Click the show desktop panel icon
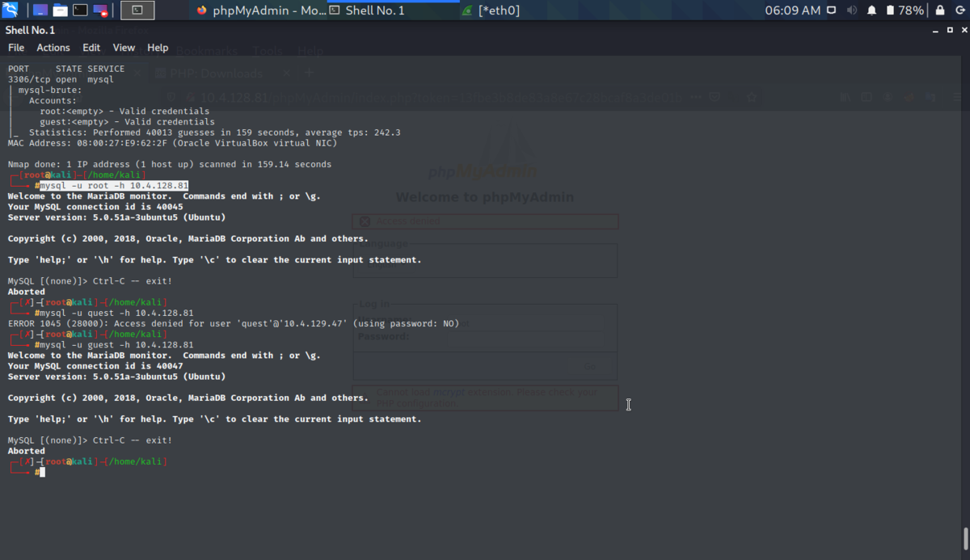This screenshot has height=560, width=970. click(x=40, y=11)
